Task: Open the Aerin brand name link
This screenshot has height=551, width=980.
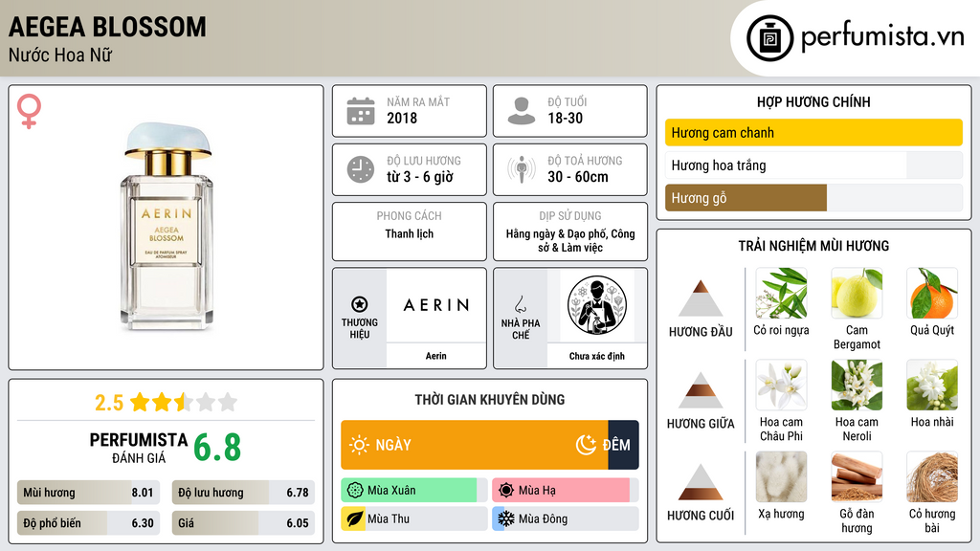Action: pyautogui.click(x=435, y=356)
